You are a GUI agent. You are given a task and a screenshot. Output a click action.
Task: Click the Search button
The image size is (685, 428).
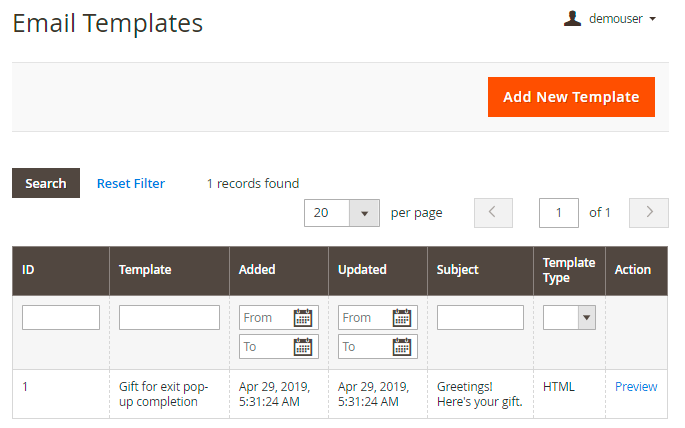[x=46, y=183]
